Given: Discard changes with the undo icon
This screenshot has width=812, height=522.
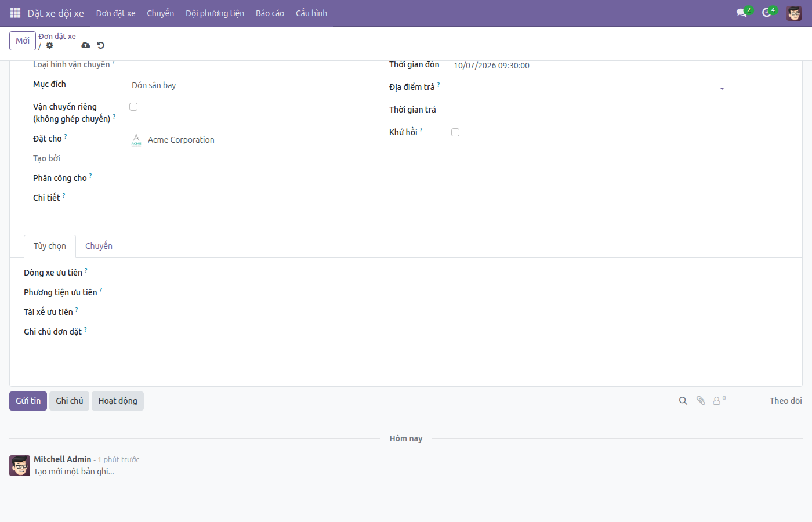Looking at the screenshot, I should click(101, 45).
